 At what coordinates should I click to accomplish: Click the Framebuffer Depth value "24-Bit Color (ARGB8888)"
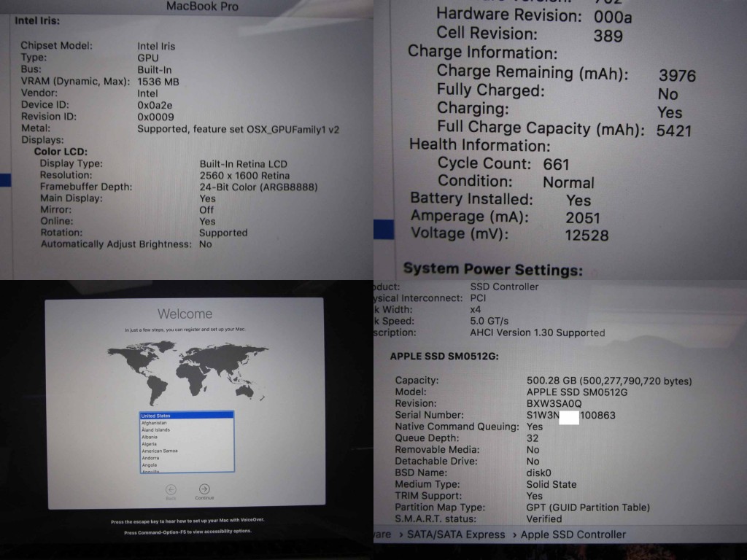point(259,187)
